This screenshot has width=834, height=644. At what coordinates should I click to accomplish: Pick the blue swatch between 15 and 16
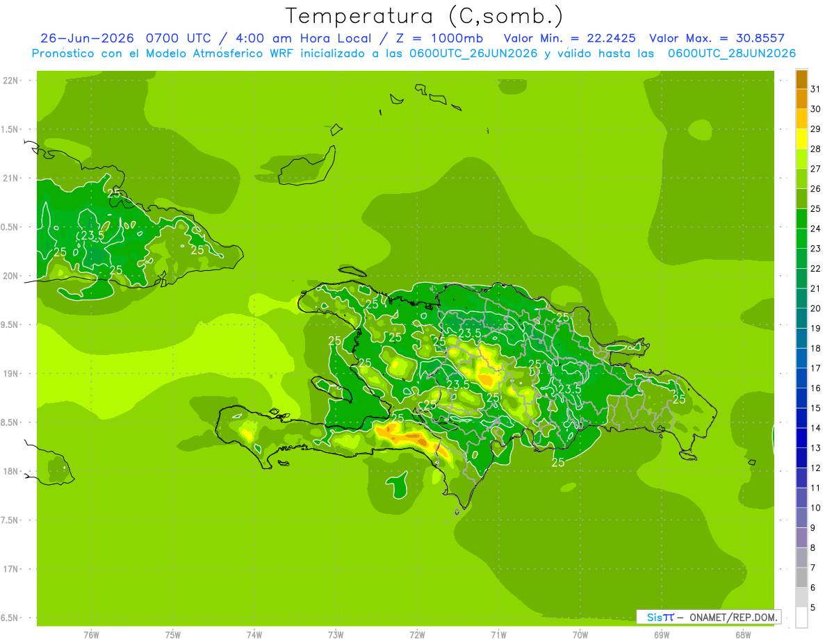(801, 398)
